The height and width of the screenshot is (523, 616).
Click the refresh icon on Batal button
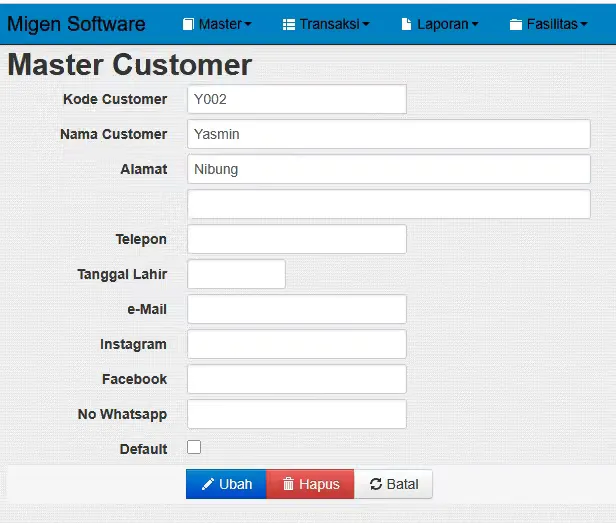[376, 484]
